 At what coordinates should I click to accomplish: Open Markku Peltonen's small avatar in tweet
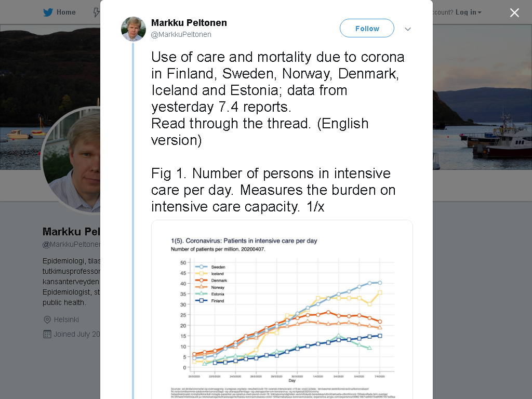(134, 29)
